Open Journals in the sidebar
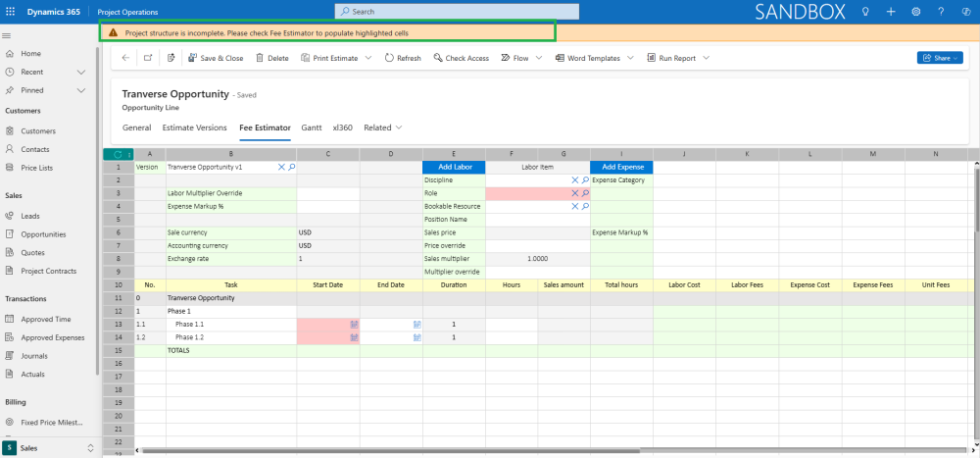The image size is (980, 458). (33, 356)
